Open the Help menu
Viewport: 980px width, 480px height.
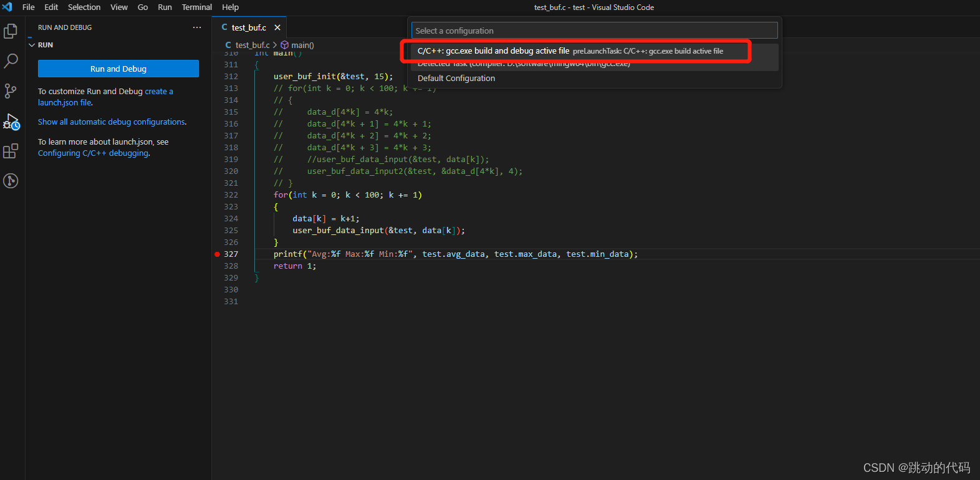click(230, 7)
